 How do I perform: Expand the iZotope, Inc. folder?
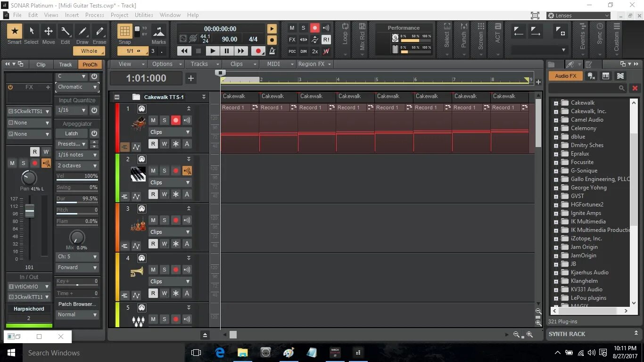pos(556,239)
